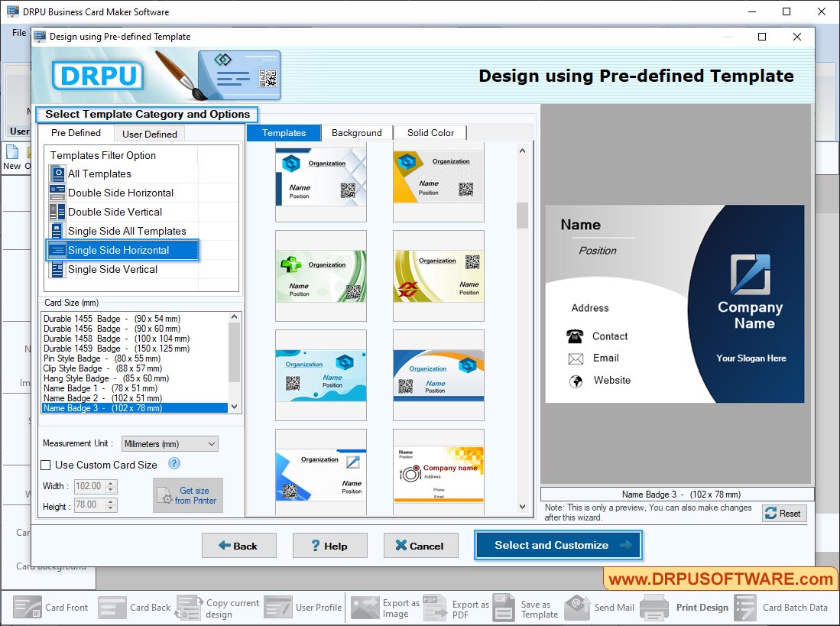
Task: Reset the card preview
Action: pos(783,513)
